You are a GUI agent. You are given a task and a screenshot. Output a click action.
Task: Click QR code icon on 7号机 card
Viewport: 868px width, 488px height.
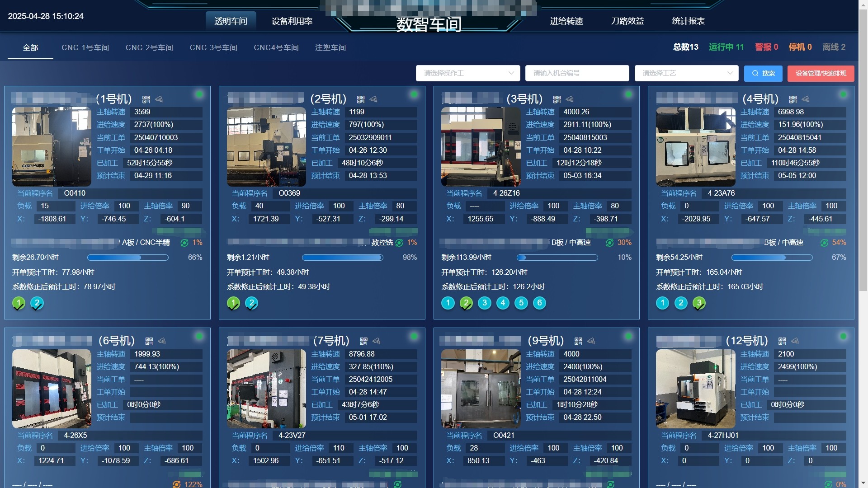[x=363, y=341]
